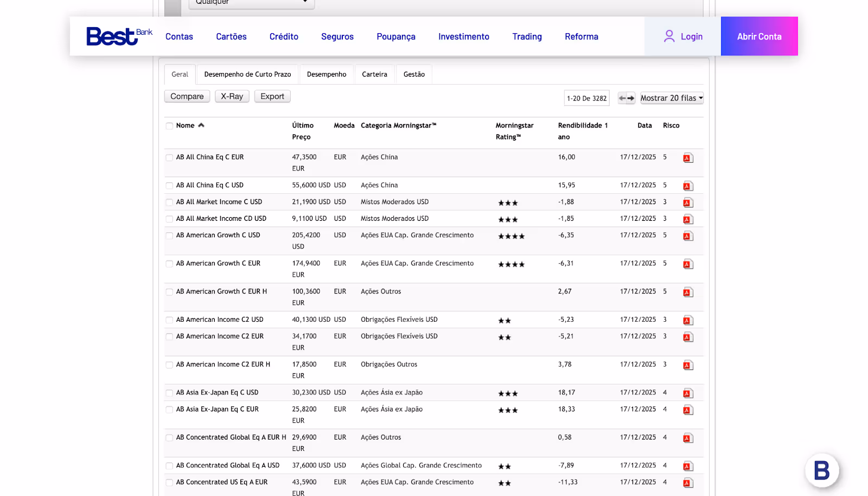Screen dimensions: 868x496
Task: Open fund AB American Growth C EUR H
Action: [x=221, y=291]
